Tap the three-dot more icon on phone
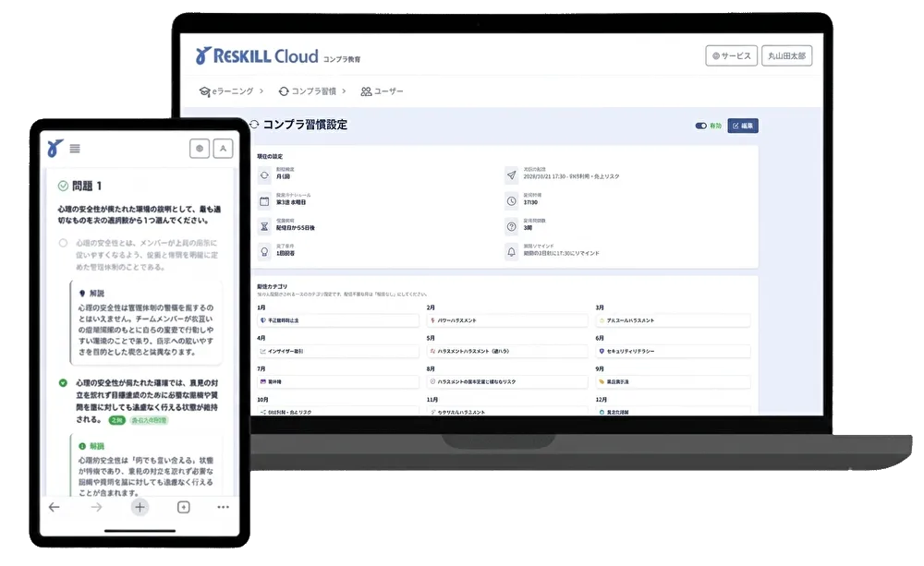Viewport: 924px width, 566px height. pos(223,507)
